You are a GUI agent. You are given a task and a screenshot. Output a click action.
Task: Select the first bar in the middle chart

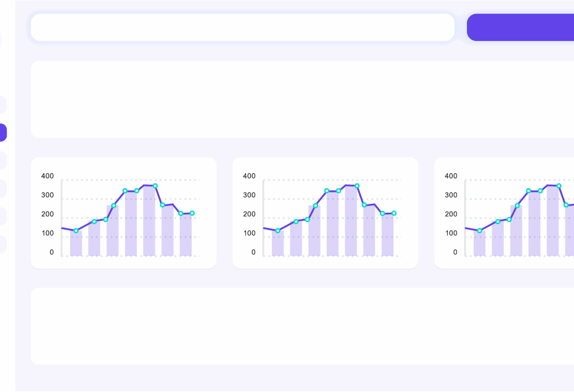[278, 244]
